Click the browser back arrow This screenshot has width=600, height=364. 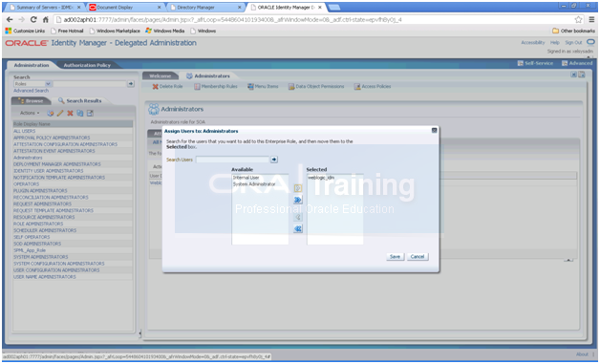10,19
